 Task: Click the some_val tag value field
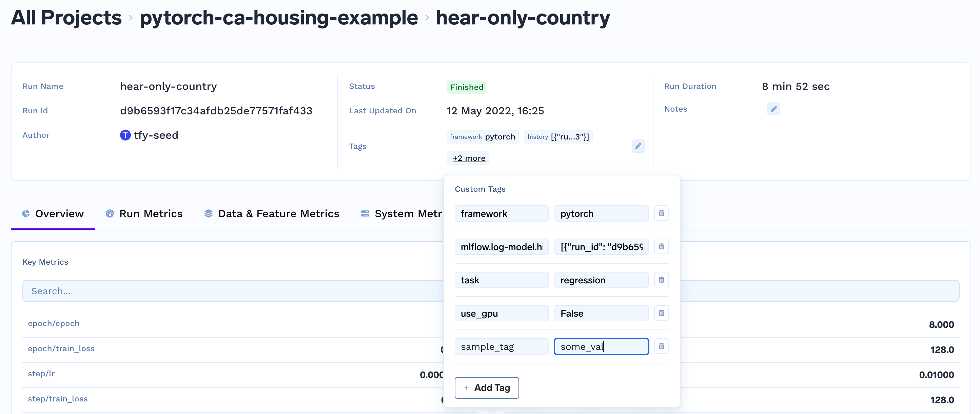tap(601, 346)
